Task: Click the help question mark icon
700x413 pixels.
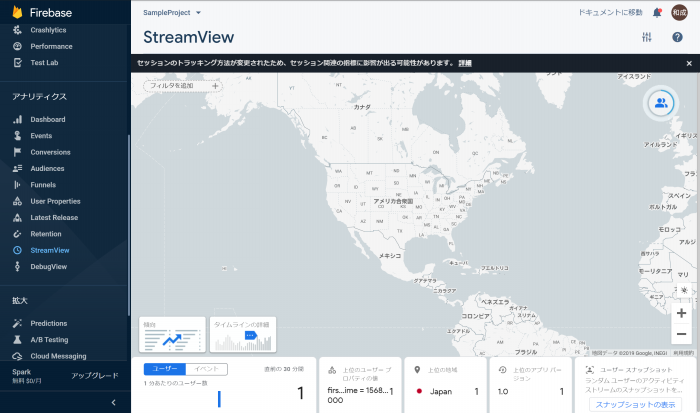Action: tap(677, 37)
